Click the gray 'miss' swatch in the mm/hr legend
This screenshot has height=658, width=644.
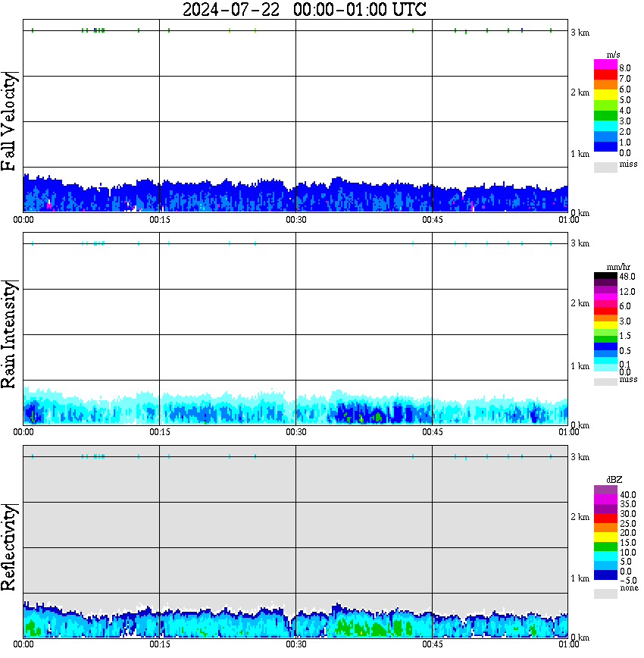(x=605, y=382)
